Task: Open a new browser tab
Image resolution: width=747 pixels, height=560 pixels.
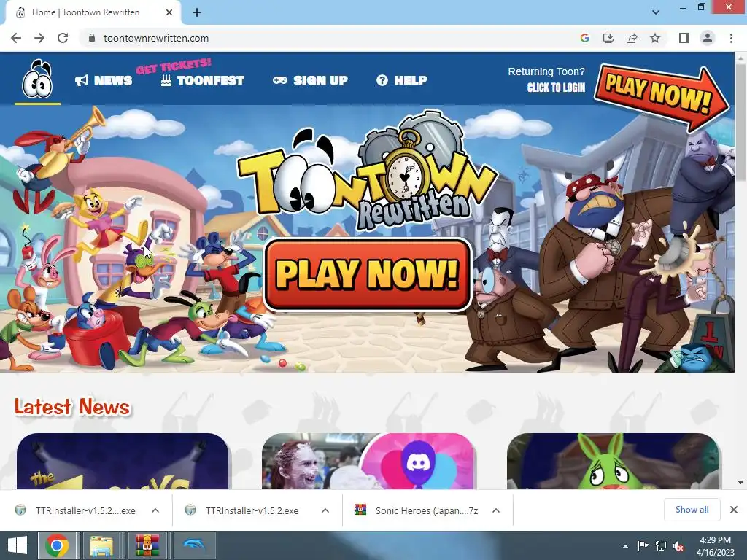Action: 197,12
